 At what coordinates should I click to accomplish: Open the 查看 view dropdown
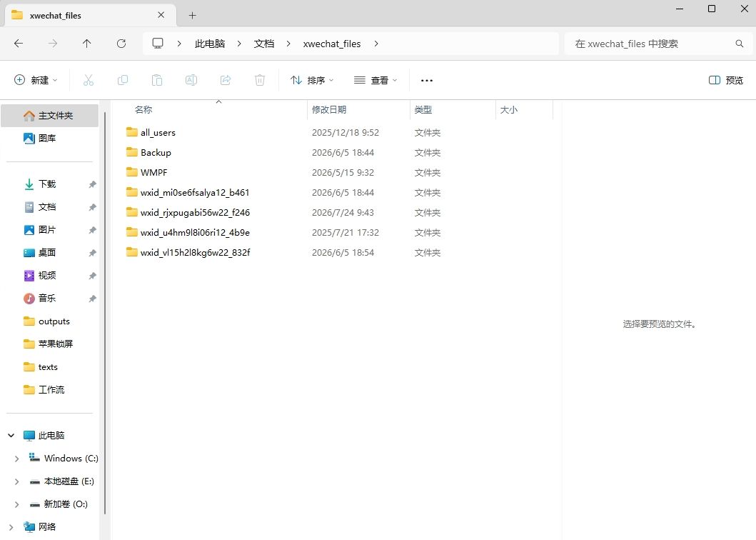pyautogui.click(x=376, y=80)
